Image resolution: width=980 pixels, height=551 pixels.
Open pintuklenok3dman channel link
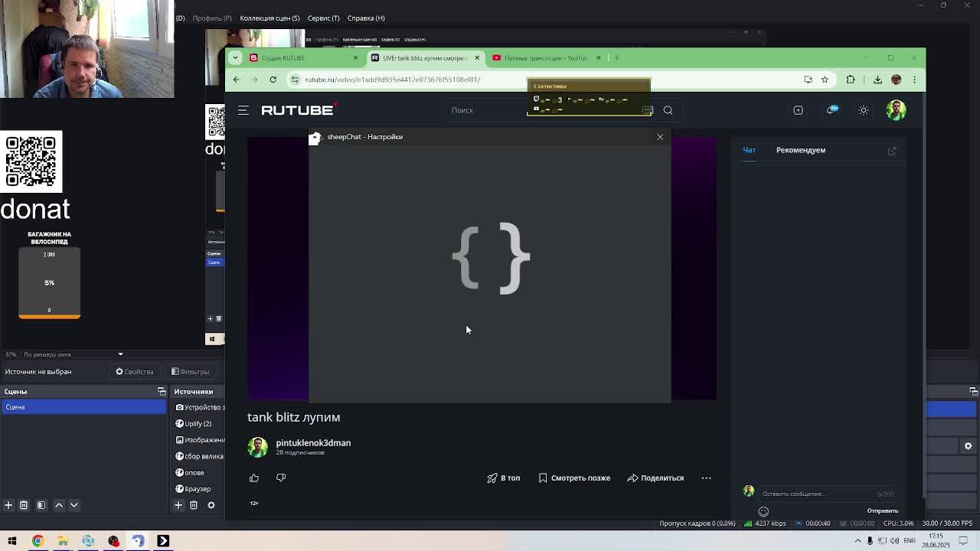coord(313,443)
